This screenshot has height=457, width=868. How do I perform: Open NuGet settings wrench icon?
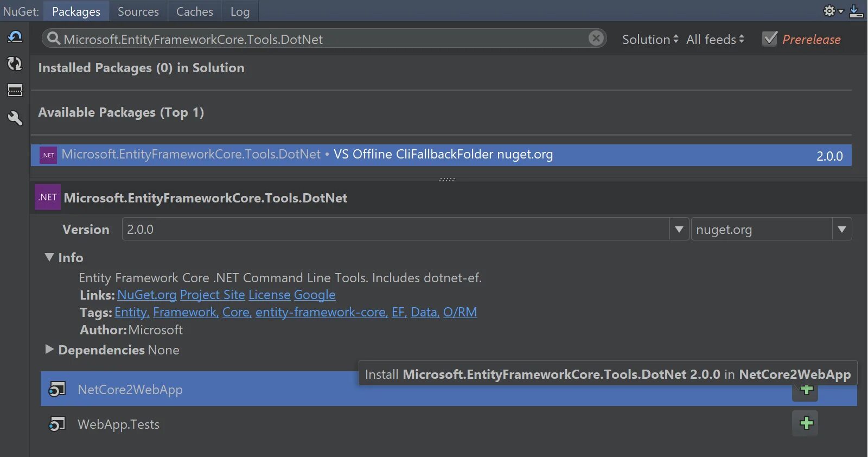(x=15, y=118)
